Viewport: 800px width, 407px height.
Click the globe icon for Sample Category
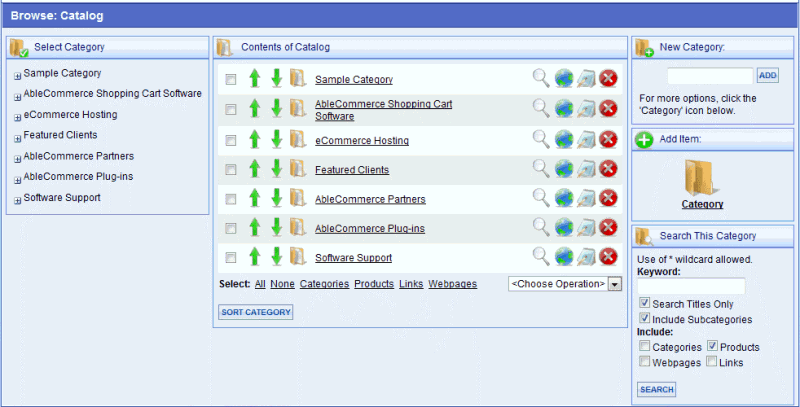[x=564, y=79]
